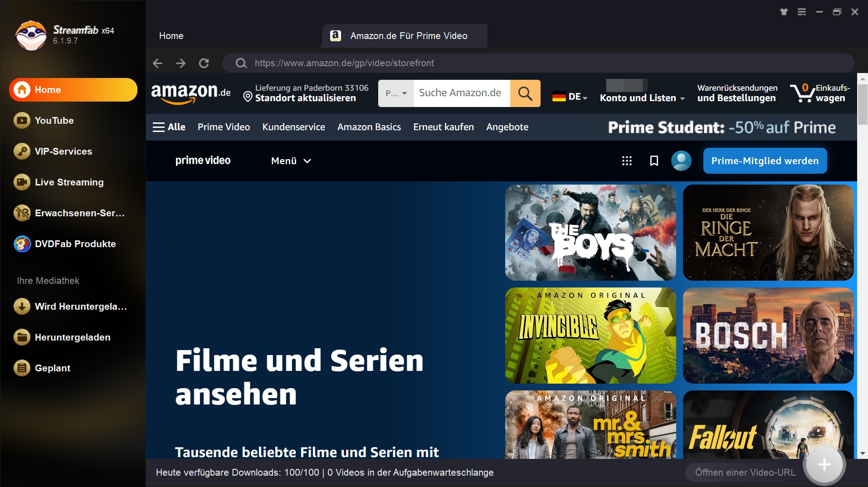Open the Prime Video watchlist bookmark
The height and width of the screenshot is (487, 868).
[x=654, y=161]
